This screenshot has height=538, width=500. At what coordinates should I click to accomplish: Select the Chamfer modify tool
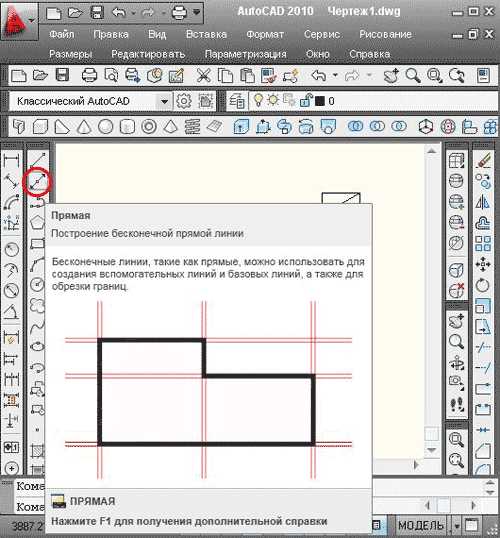pos(483,451)
